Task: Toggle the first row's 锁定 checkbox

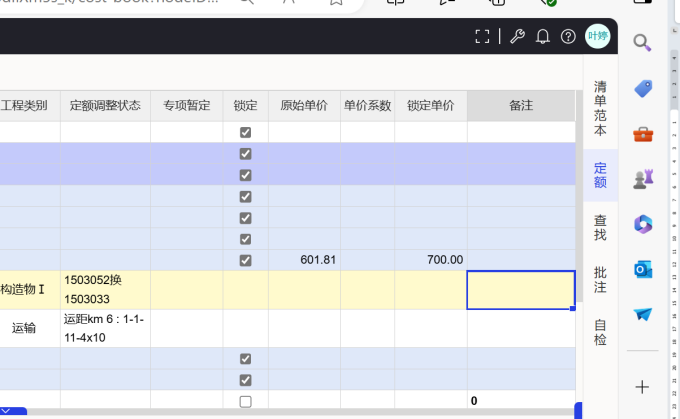Action: [246, 132]
